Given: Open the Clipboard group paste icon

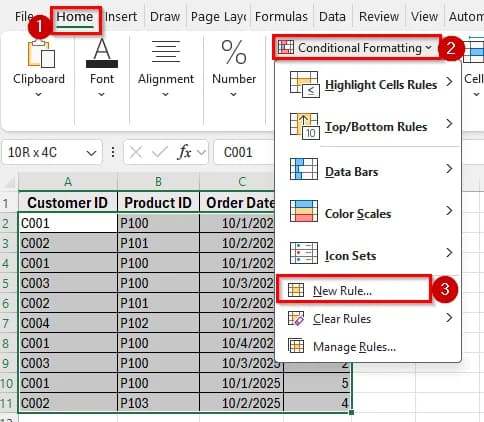Looking at the screenshot, I should tap(41, 54).
